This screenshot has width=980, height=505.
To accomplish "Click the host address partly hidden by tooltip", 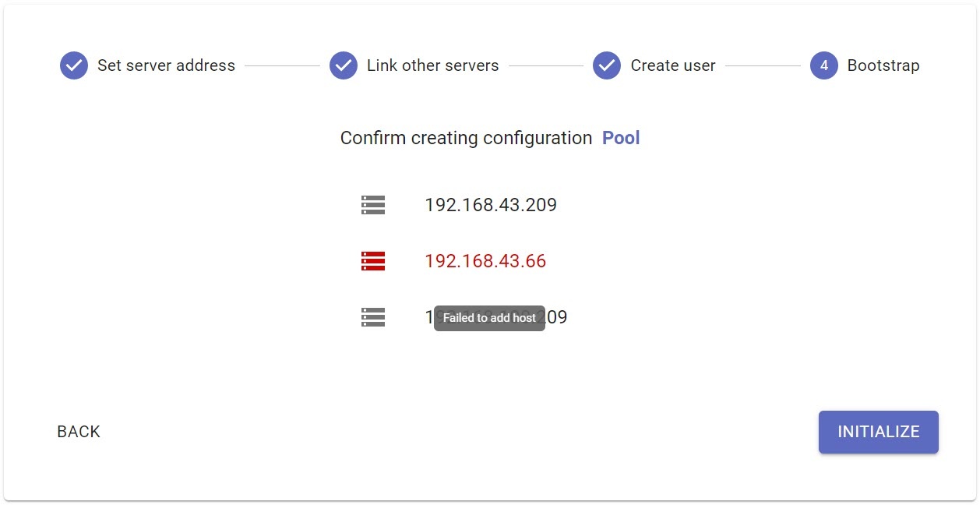I will pos(555,317).
